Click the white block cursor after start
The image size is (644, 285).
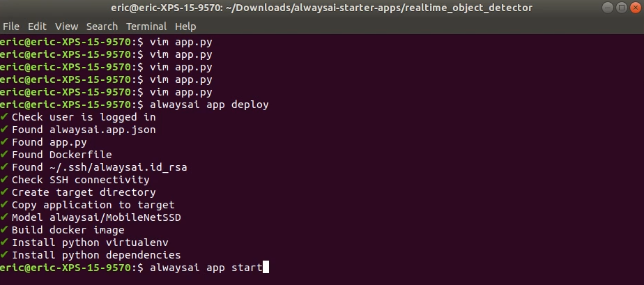coord(266,268)
